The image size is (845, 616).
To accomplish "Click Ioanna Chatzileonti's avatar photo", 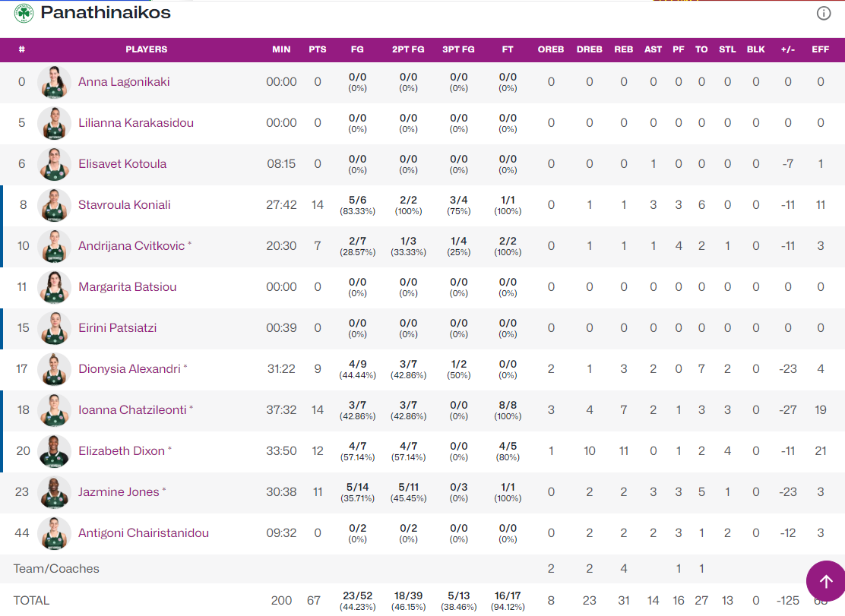I will [x=55, y=409].
